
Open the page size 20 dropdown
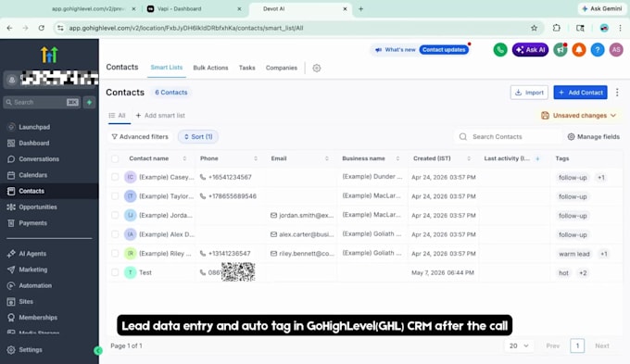(518, 345)
